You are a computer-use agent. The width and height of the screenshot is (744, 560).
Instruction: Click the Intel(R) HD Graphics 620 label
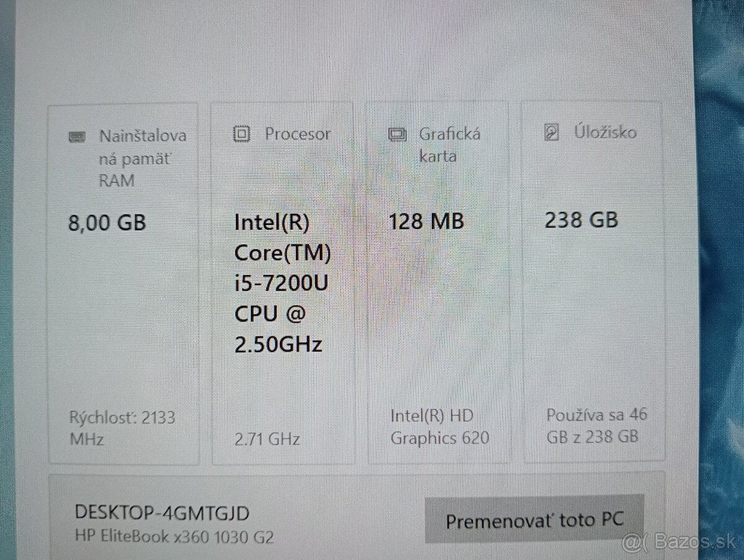tap(440, 427)
